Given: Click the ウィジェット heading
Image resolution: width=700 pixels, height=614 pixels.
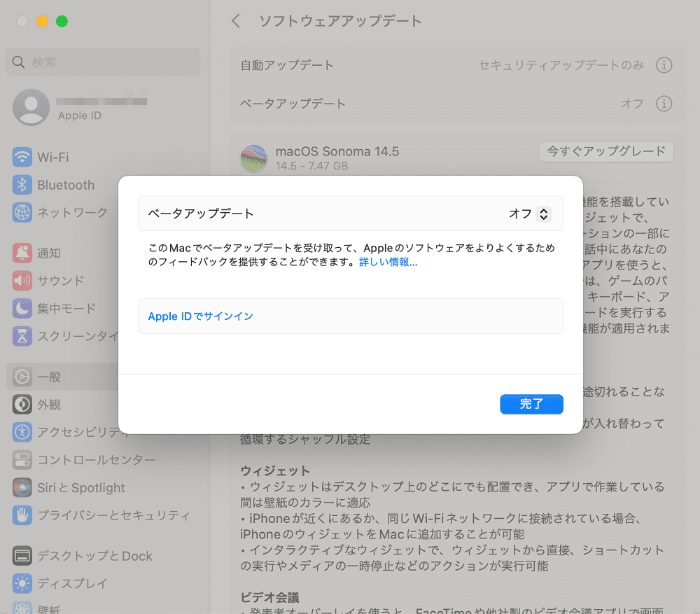Looking at the screenshot, I should coord(275,470).
